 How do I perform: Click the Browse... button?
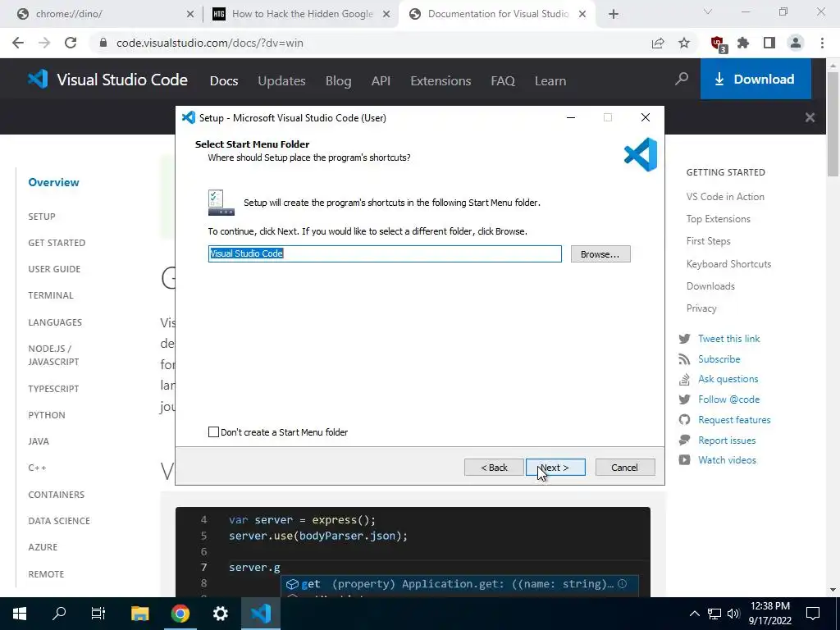pyautogui.click(x=600, y=254)
